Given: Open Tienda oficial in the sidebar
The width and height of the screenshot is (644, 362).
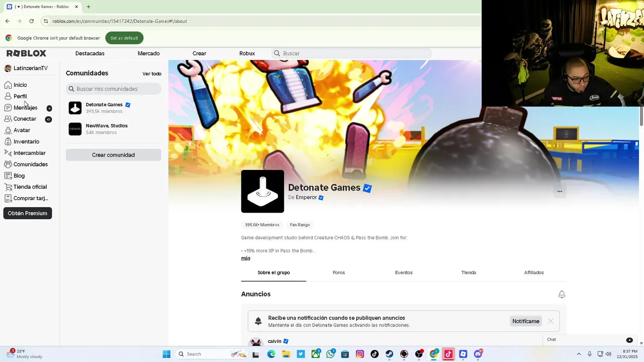Looking at the screenshot, I should tap(25, 187).
